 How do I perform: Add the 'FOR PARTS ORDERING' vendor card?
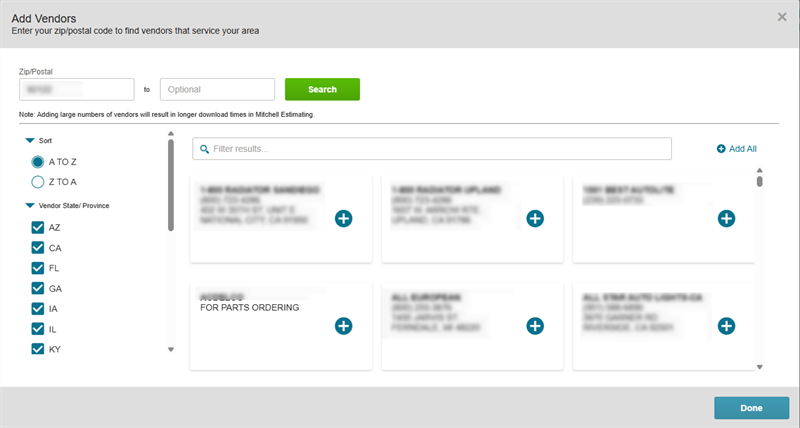tap(343, 325)
